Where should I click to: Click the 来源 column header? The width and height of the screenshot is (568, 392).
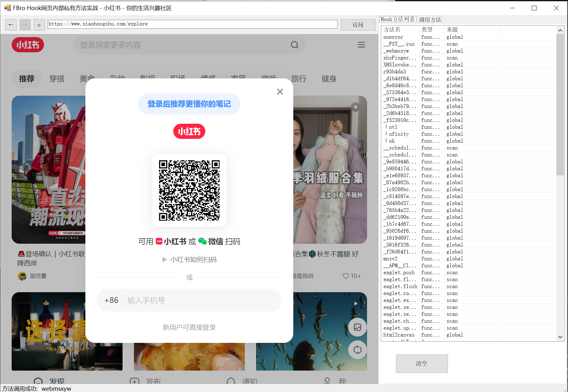click(473, 29)
